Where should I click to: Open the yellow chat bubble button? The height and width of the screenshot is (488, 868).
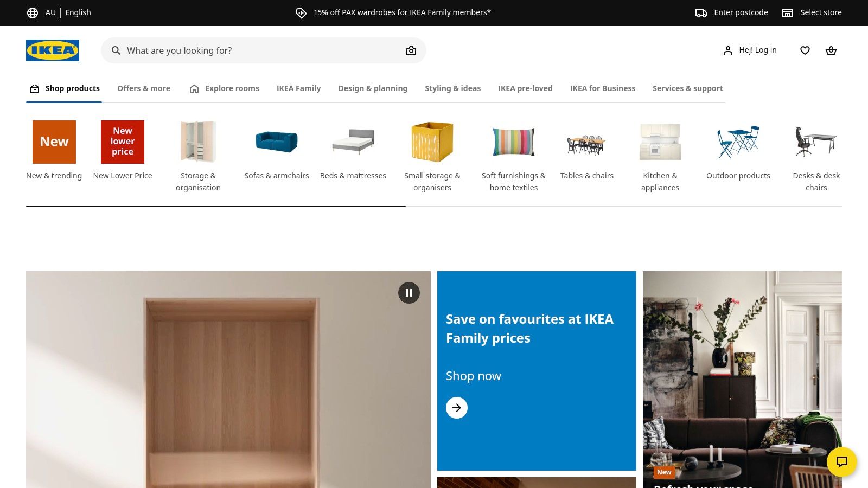842,462
